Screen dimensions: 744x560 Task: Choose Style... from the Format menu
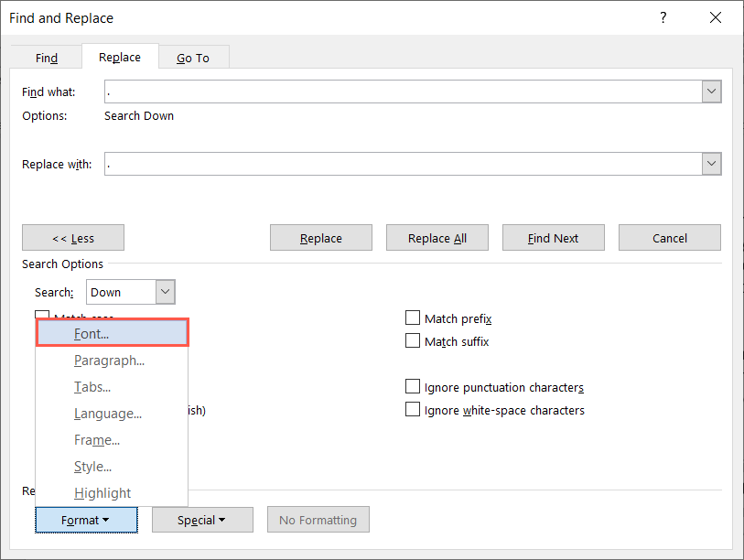[113, 467]
